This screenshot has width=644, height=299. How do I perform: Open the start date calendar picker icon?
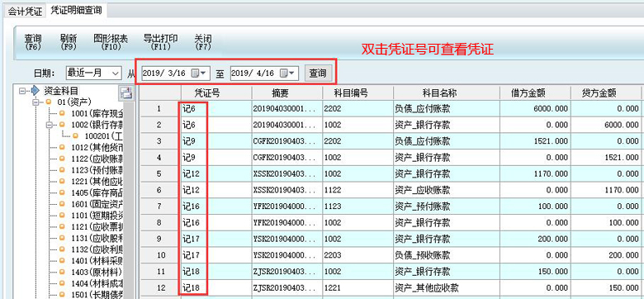(x=199, y=74)
